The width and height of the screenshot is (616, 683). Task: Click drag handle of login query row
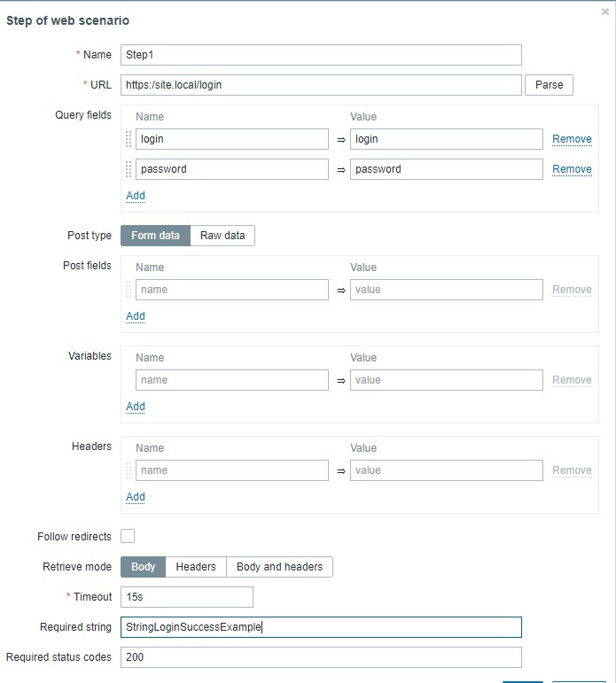[129, 139]
